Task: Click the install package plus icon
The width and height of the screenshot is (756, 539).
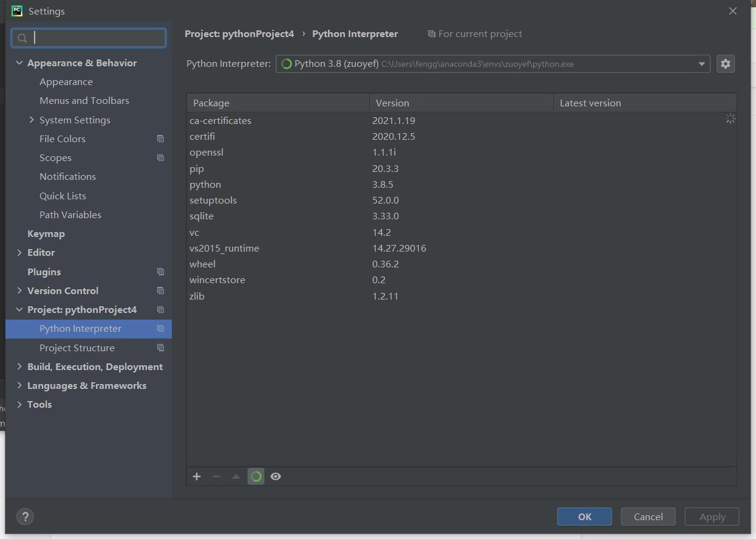Action: (x=197, y=476)
